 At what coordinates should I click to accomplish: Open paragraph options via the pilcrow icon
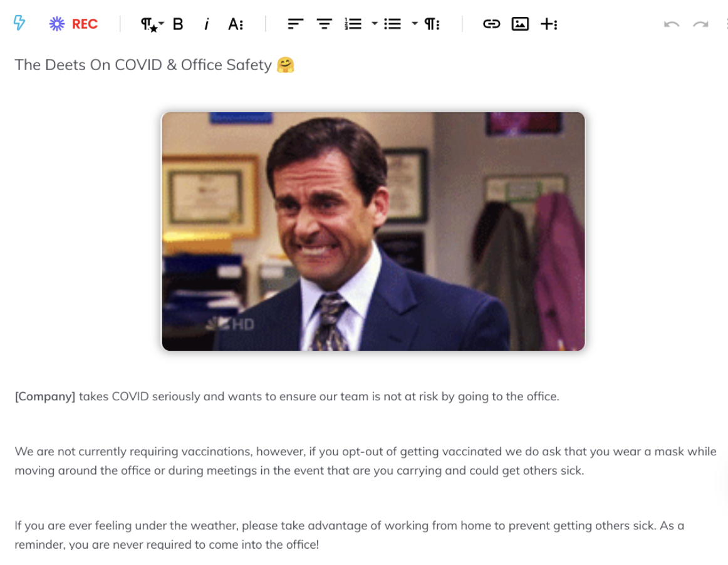pyautogui.click(x=431, y=24)
